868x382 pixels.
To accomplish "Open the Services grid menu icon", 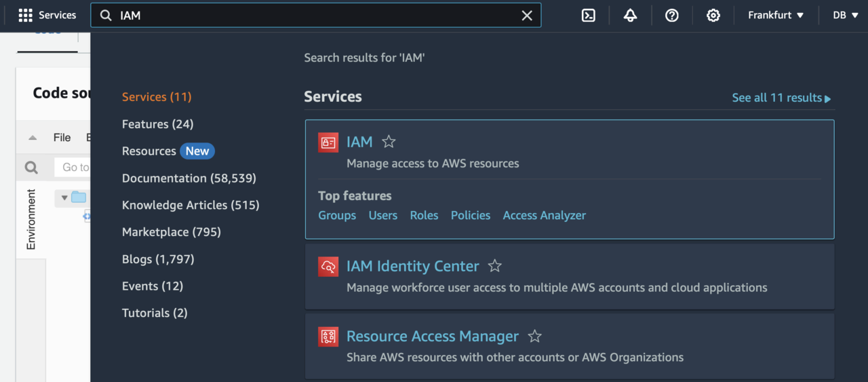I will pos(26,15).
